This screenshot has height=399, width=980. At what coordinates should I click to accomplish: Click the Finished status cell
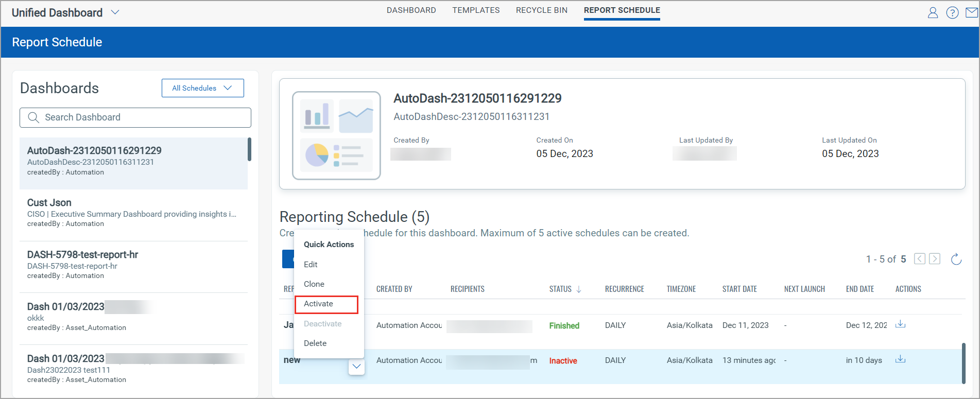564,326
